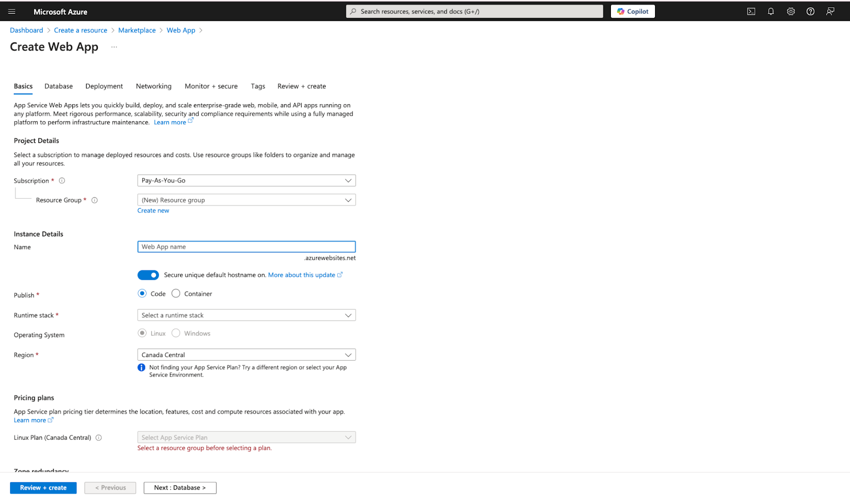The width and height of the screenshot is (850, 504).
Task: Click the Project Details heading
Action: pos(37,141)
